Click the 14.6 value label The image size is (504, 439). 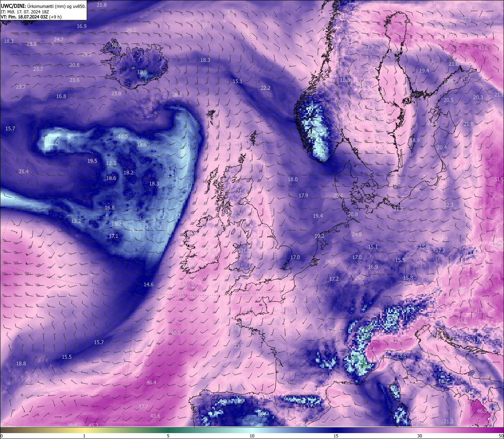148,284
